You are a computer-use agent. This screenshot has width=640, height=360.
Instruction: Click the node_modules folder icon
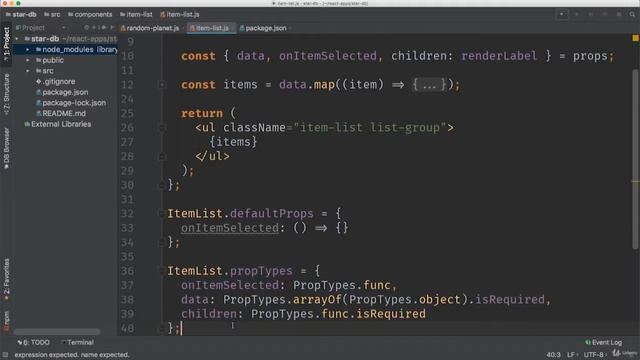point(38,49)
